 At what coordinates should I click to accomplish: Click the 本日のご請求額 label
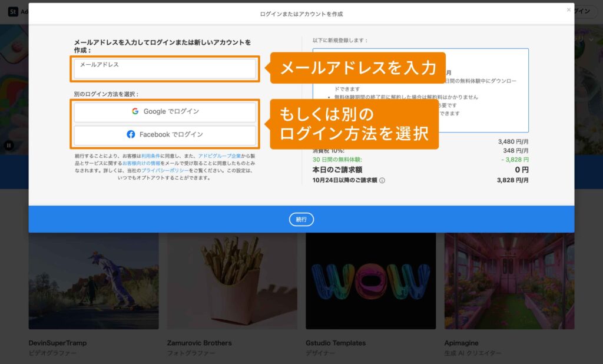click(337, 170)
